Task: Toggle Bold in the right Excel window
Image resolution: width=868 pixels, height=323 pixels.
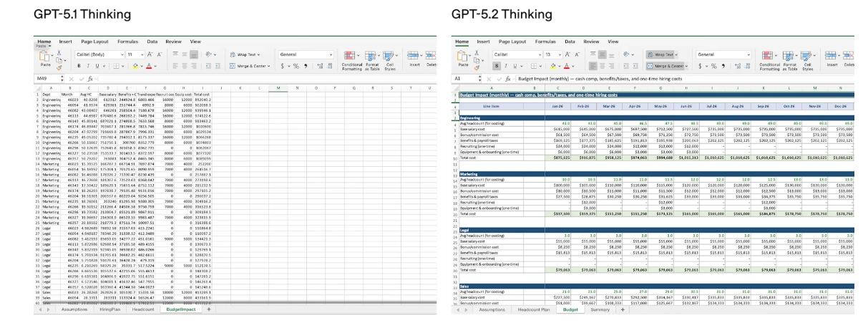Action: click(497, 66)
